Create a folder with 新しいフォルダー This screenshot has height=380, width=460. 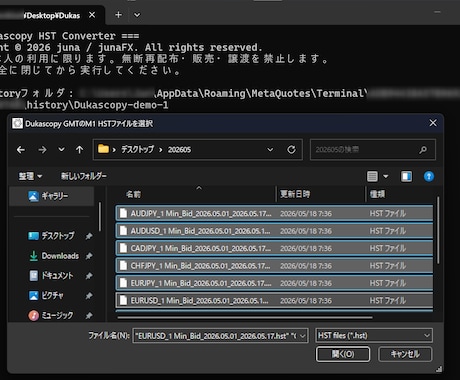84,176
